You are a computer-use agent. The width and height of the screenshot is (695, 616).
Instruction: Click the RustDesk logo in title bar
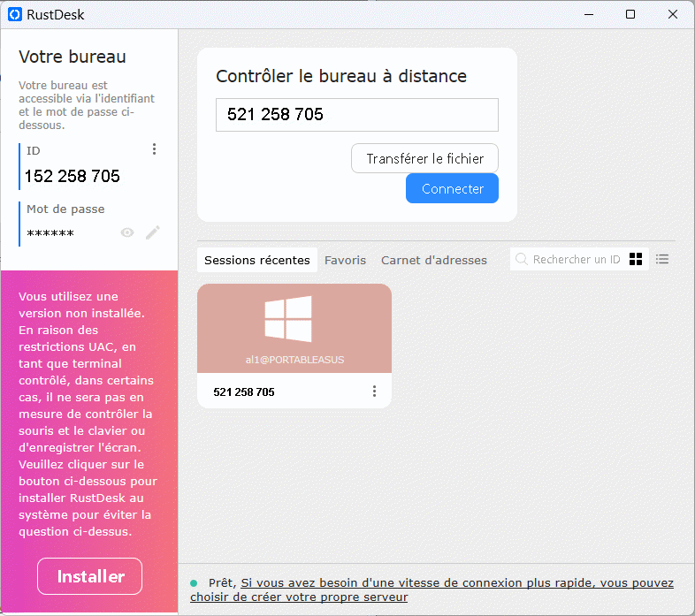click(15, 15)
